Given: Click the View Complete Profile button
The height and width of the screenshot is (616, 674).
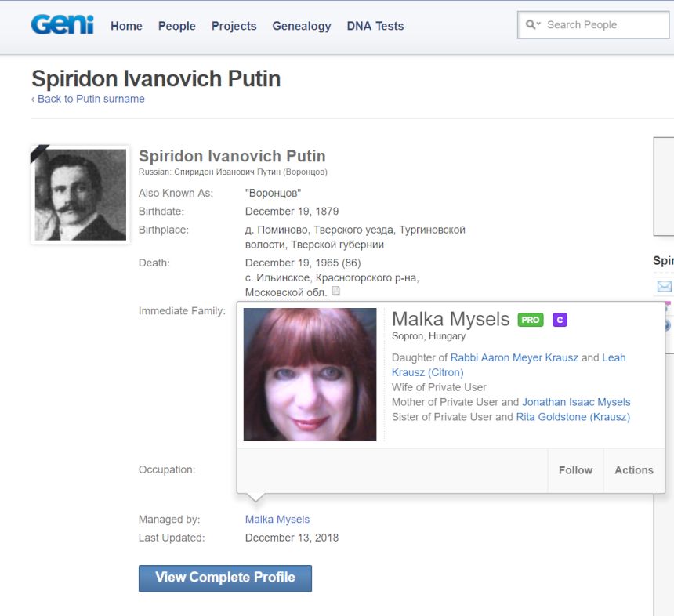Looking at the screenshot, I should click(x=225, y=578).
